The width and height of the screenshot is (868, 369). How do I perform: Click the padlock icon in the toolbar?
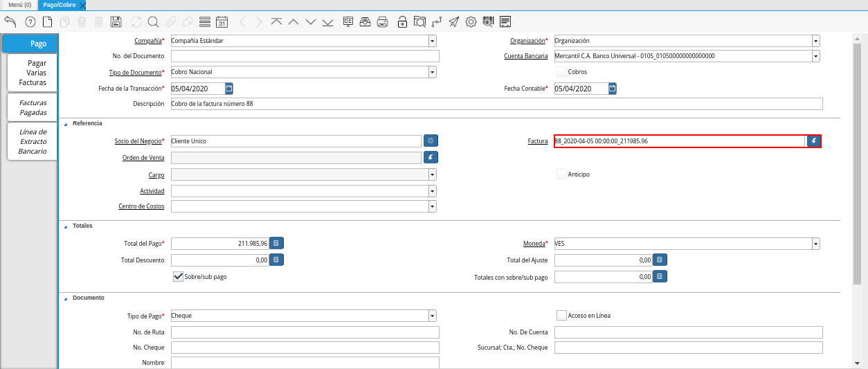(402, 21)
